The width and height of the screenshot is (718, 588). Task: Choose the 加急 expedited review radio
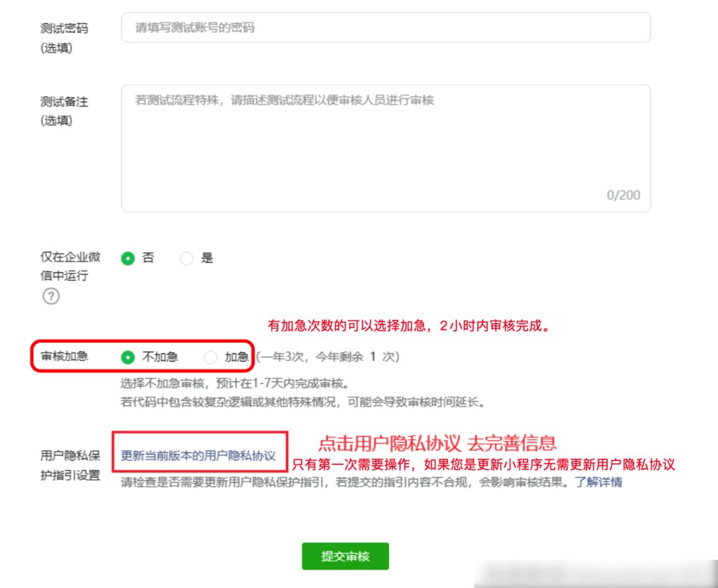pyautogui.click(x=210, y=357)
